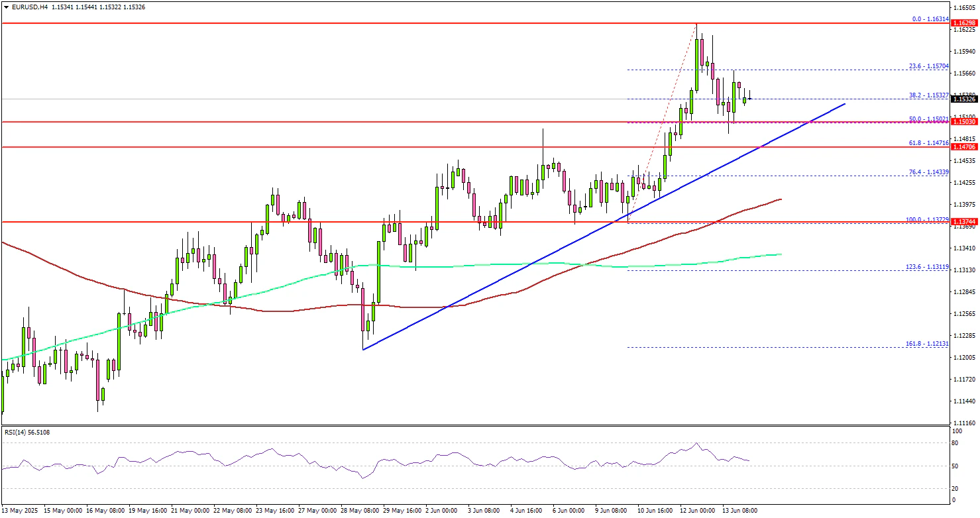This screenshot has width=980, height=518.
Task: Click the black current price tag 1.15326
Action: (x=963, y=99)
